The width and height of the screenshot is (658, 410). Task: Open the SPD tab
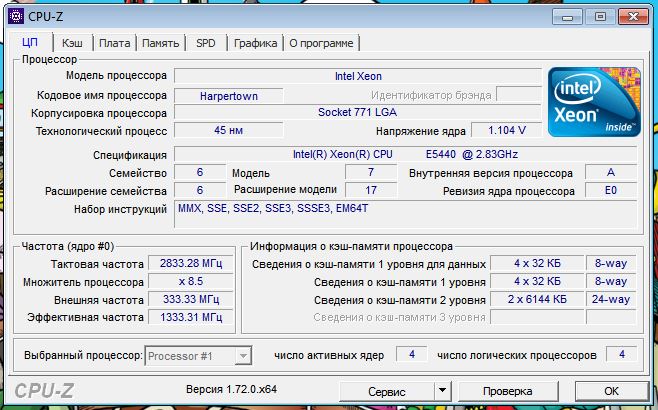point(206,43)
